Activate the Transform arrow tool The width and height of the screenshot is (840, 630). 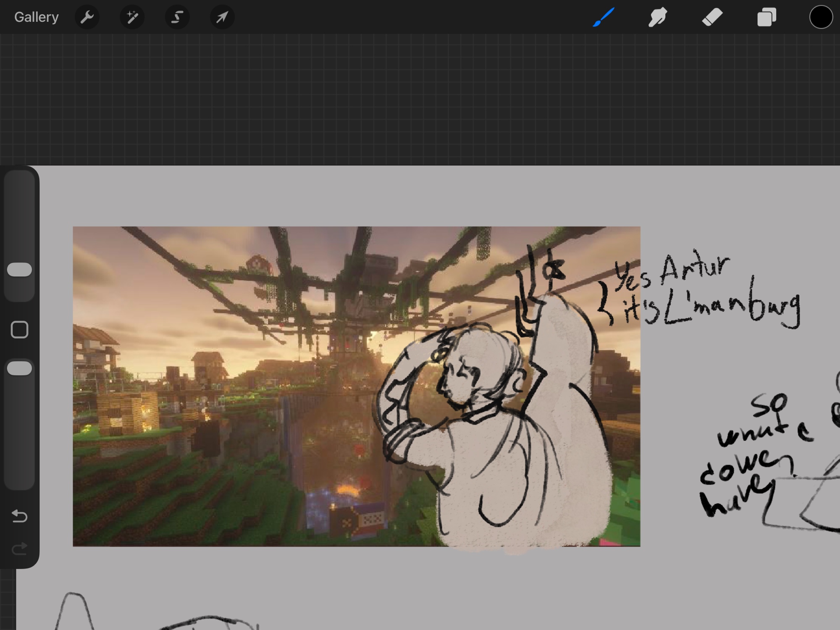point(222,17)
